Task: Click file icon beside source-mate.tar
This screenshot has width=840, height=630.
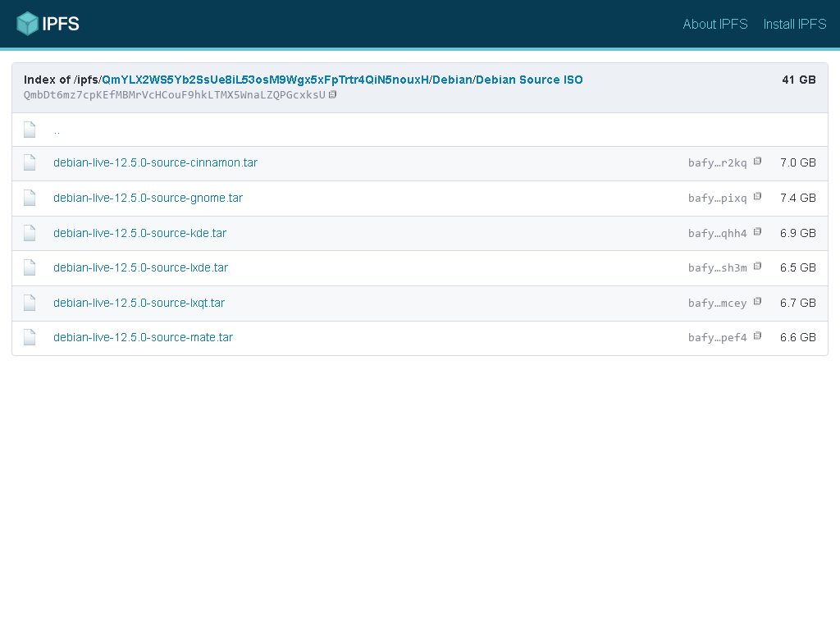Action: tap(30, 337)
